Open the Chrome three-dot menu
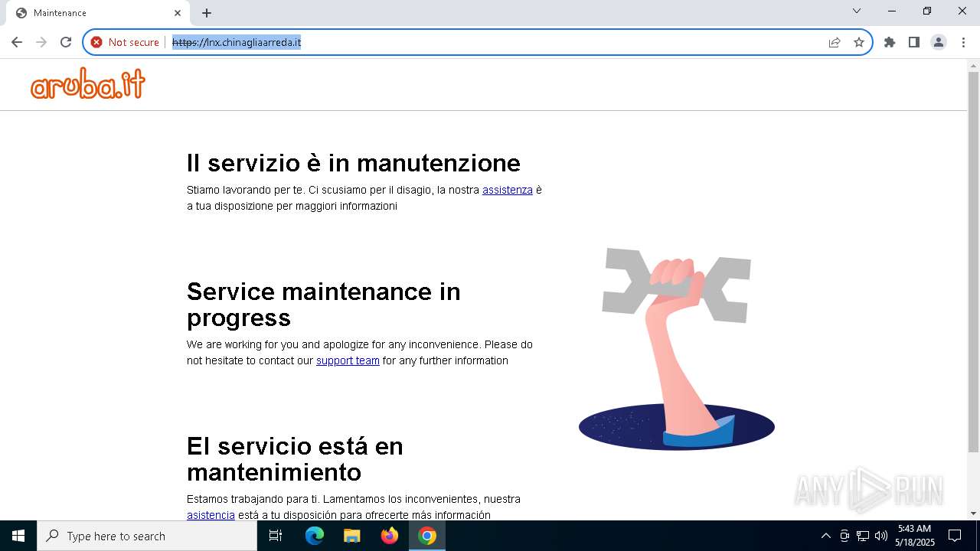The width and height of the screenshot is (980, 551). click(x=962, y=42)
